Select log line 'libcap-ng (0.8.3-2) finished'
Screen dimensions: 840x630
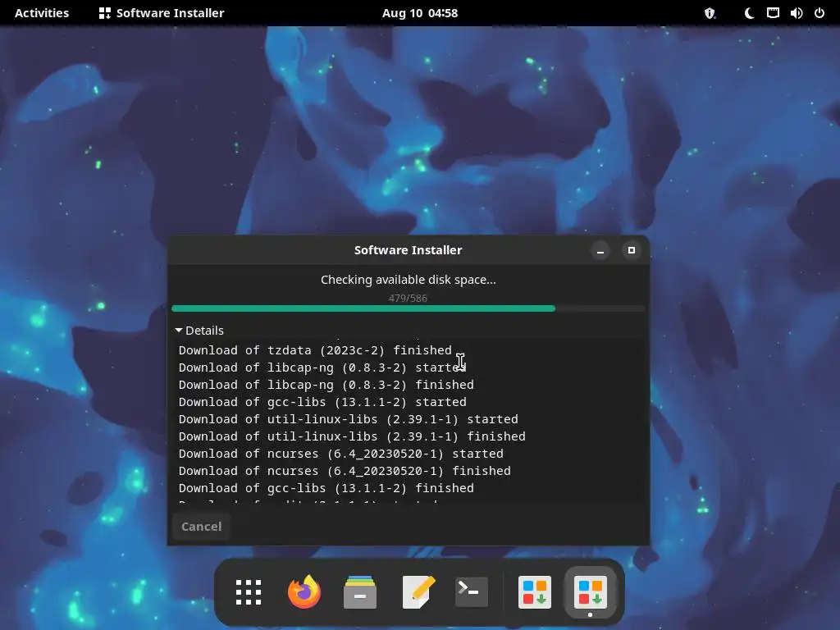pyautogui.click(x=326, y=385)
